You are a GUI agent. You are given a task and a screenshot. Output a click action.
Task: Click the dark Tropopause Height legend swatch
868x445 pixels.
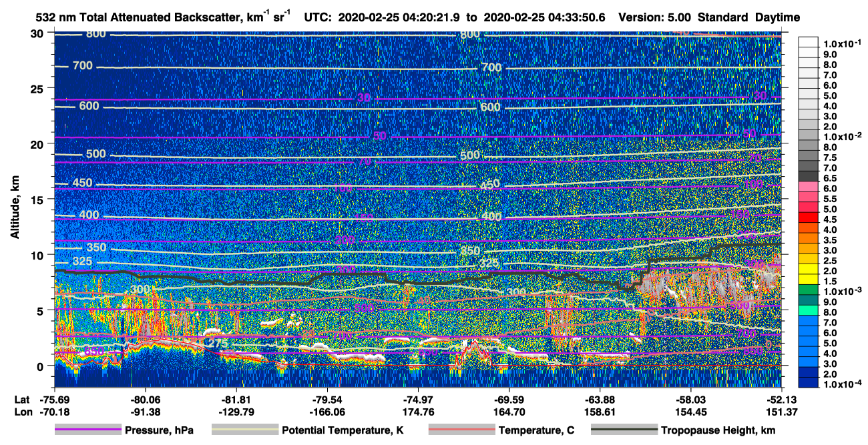[625, 430]
